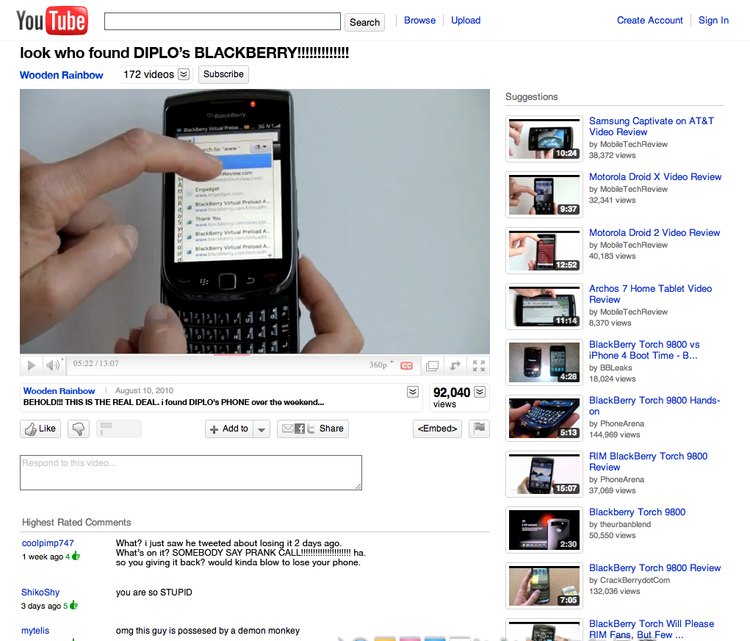The height and width of the screenshot is (641, 750).
Task: Click CrackBerrydotCom Torch Review thumbnail
Action: click(544, 586)
